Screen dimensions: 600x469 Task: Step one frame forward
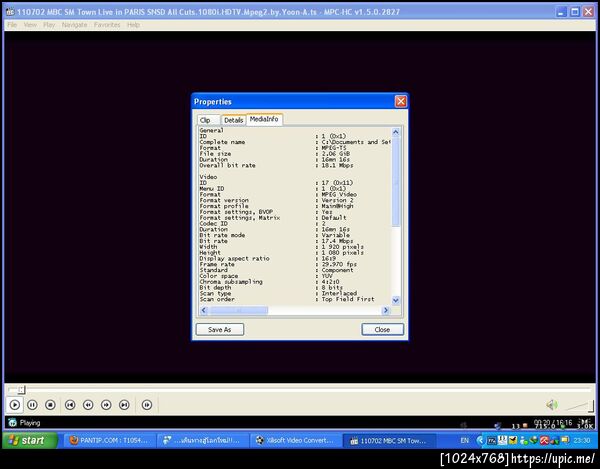pos(147,404)
